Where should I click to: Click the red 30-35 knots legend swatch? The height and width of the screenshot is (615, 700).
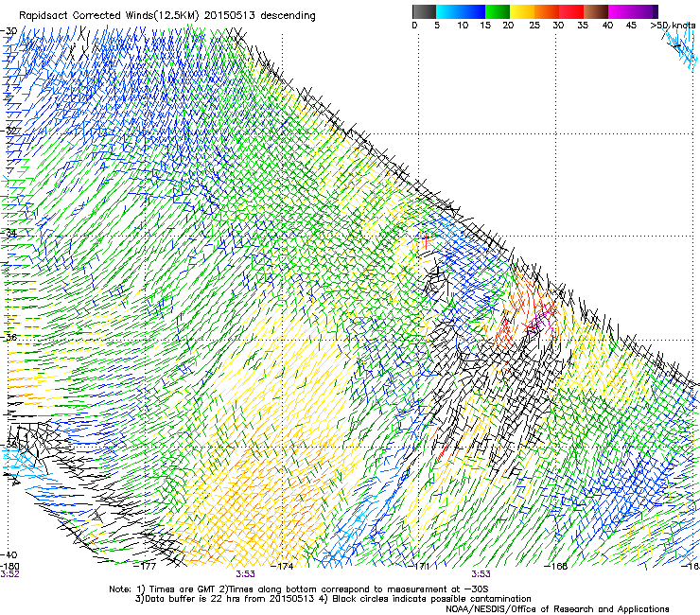(571, 11)
